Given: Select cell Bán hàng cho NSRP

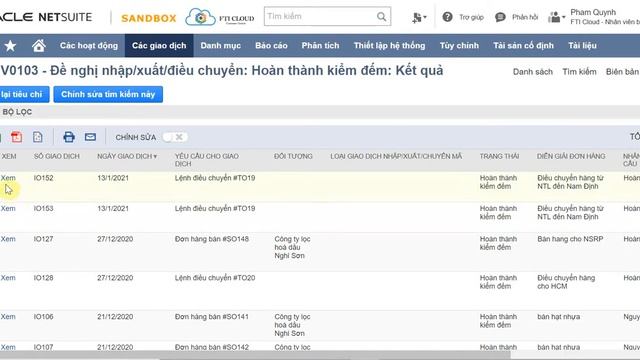Looking at the screenshot, I should (570, 239).
